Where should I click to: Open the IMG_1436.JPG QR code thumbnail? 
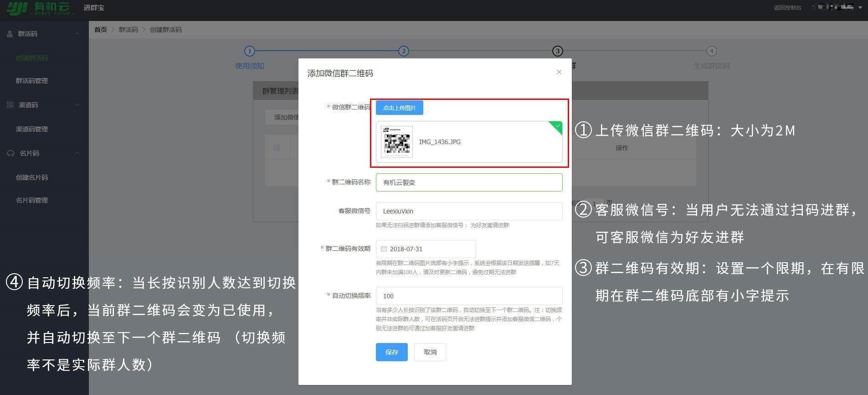click(396, 142)
